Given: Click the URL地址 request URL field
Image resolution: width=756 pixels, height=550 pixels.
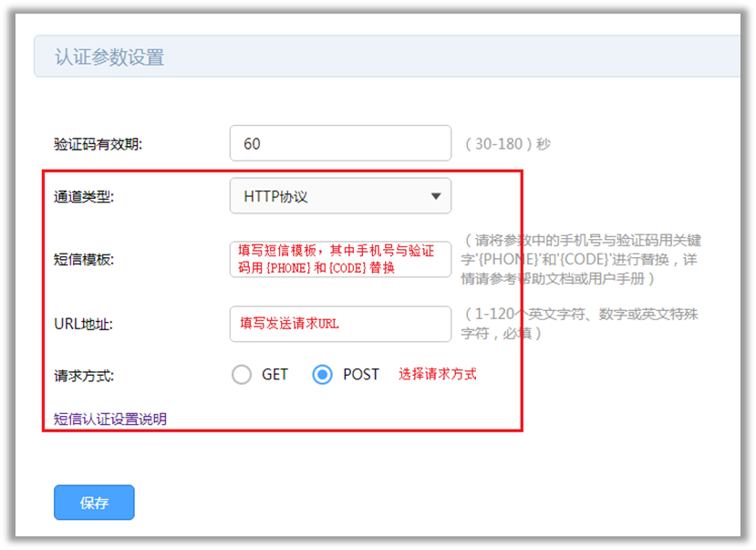Looking at the screenshot, I should (340, 324).
